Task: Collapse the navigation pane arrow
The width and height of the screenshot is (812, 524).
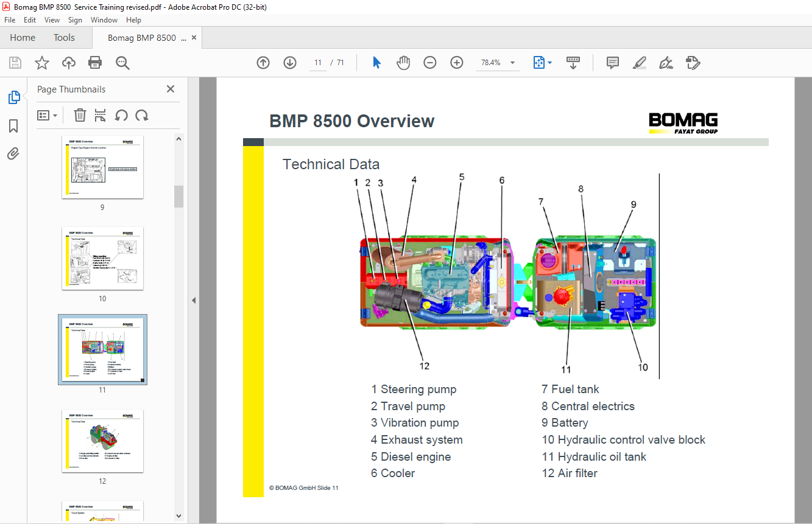Action: point(194,300)
